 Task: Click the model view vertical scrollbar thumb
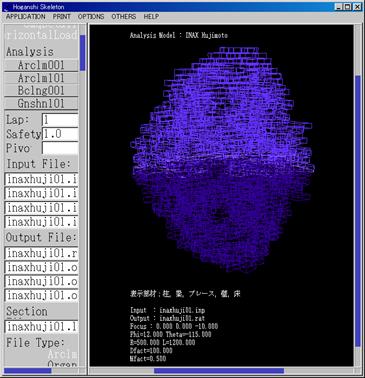[358, 211]
